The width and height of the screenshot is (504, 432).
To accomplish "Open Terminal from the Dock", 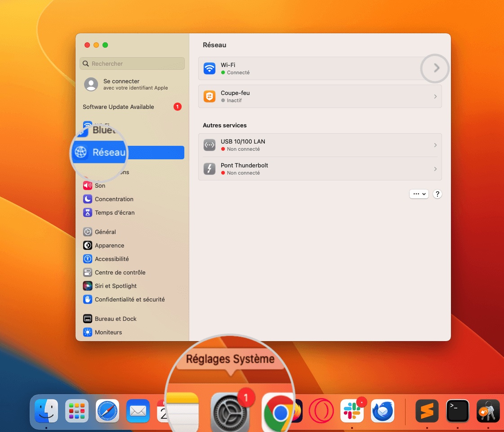I will coord(457,411).
